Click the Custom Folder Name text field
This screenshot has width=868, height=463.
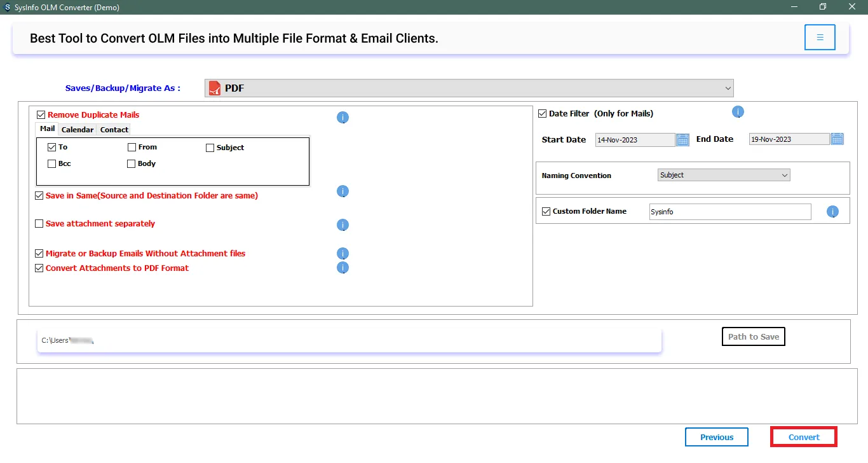[x=729, y=212]
